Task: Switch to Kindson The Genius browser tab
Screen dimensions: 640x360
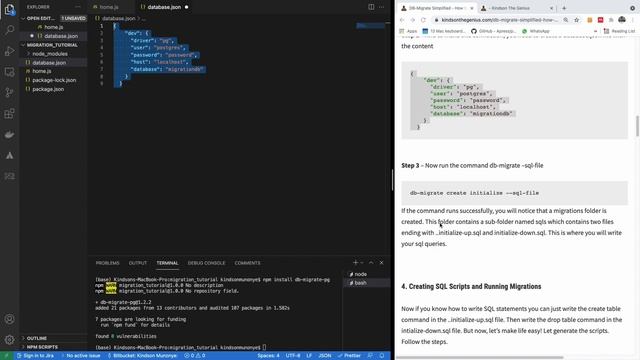Action: 516,8
